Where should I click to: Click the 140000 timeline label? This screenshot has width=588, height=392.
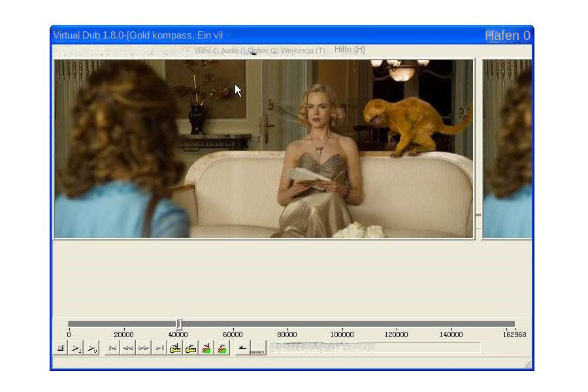[x=451, y=335]
